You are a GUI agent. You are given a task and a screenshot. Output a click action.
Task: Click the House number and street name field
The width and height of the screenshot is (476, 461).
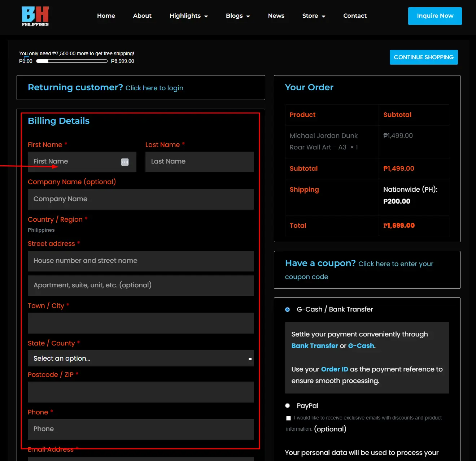(141, 261)
